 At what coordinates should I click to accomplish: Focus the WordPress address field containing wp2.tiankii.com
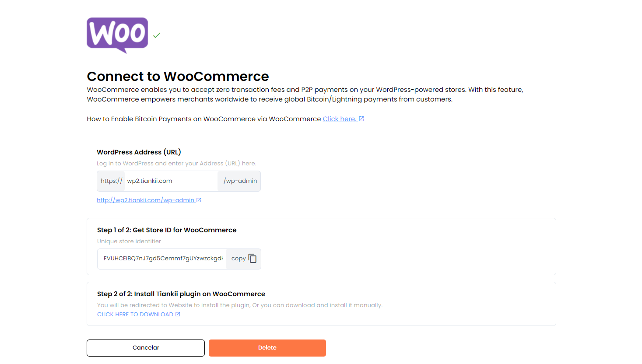171,181
